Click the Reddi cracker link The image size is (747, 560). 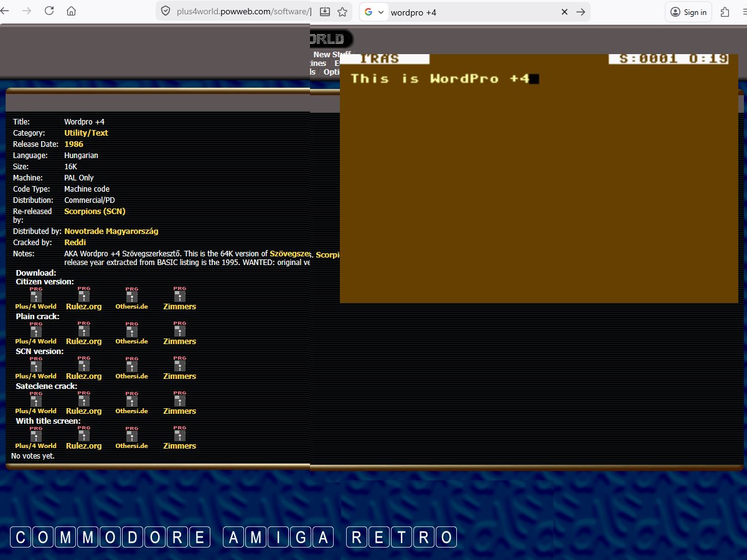75,243
